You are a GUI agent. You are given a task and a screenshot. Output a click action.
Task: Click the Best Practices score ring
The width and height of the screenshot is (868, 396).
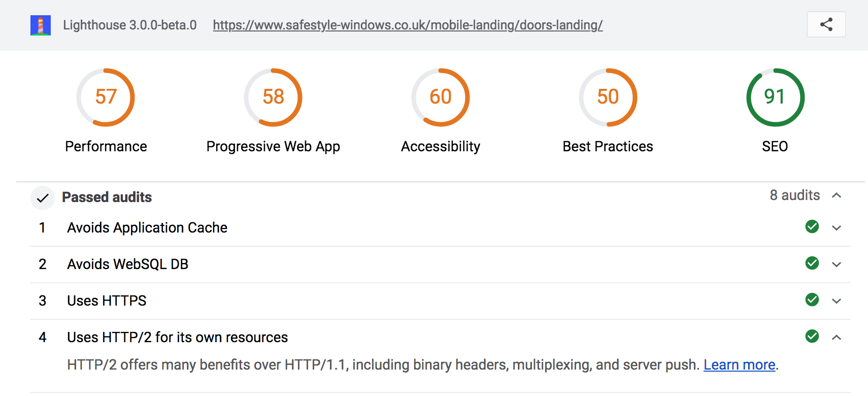(x=608, y=97)
